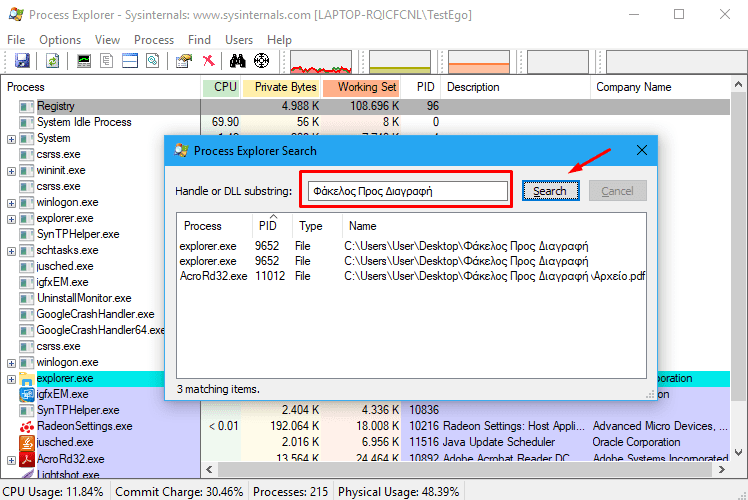Image resolution: width=748 pixels, height=500 pixels.
Task: Expand the first explorer.exe node
Action: click(11, 219)
